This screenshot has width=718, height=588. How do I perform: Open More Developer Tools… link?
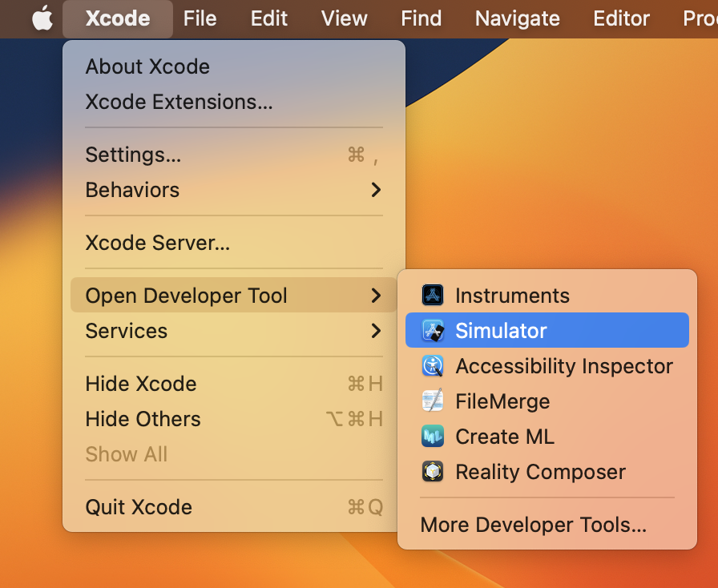pyautogui.click(x=533, y=526)
